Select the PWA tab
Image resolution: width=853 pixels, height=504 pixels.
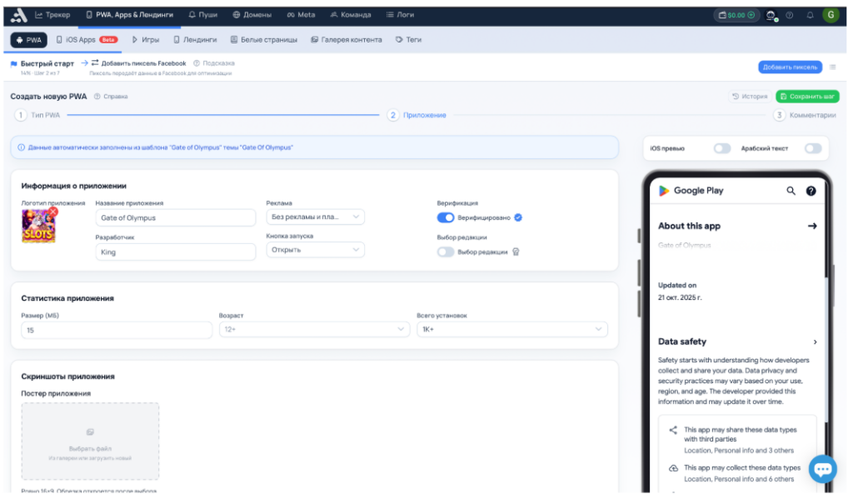tap(29, 40)
